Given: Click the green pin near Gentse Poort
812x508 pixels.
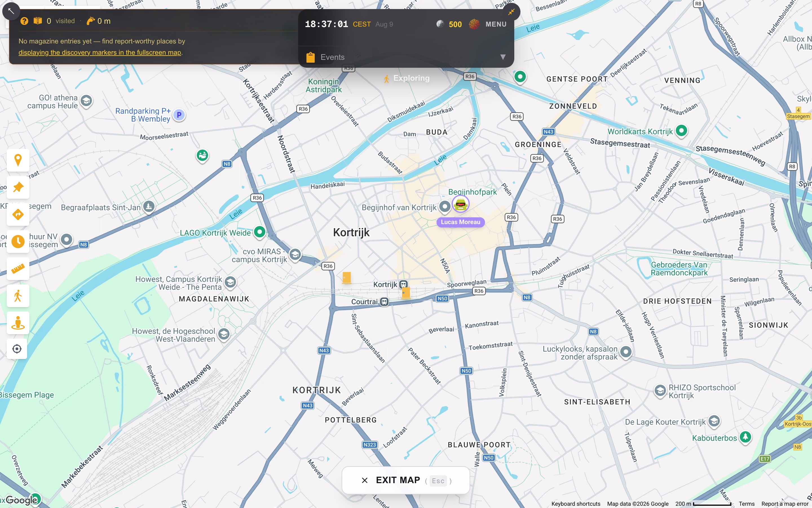Looking at the screenshot, I should coord(520,77).
